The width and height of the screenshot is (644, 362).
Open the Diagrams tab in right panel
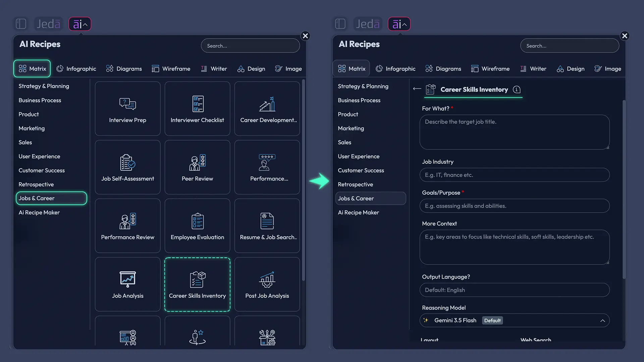(x=443, y=69)
